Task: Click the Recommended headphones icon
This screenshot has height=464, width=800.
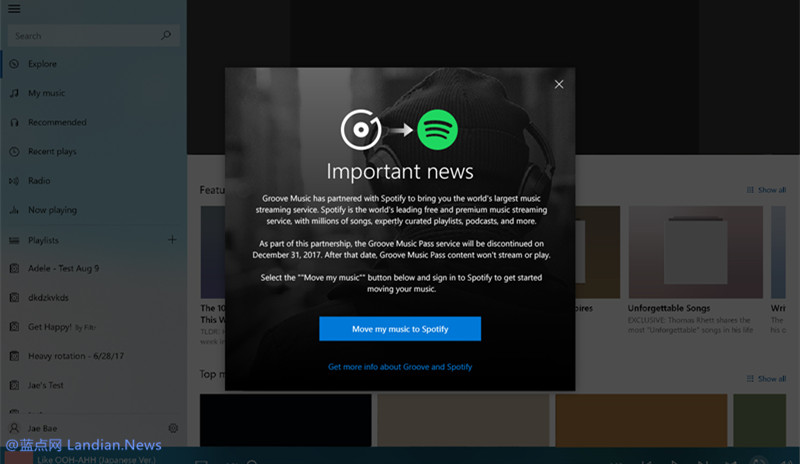Action: click(14, 122)
